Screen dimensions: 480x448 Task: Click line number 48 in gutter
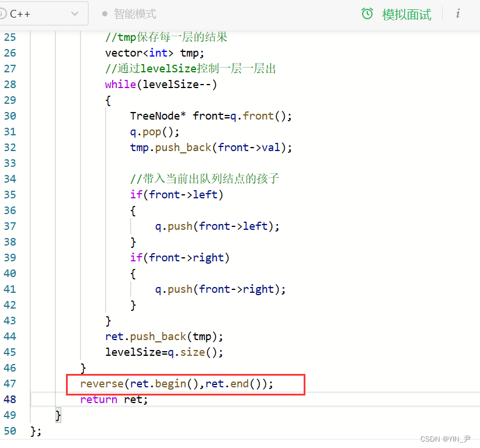click(10, 400)
